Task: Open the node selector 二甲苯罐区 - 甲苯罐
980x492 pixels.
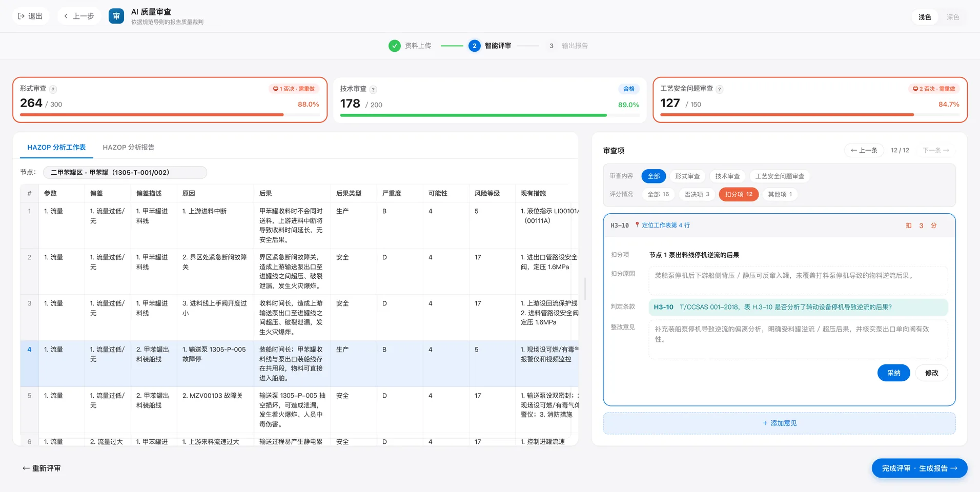Action: (x=125, y=172)
